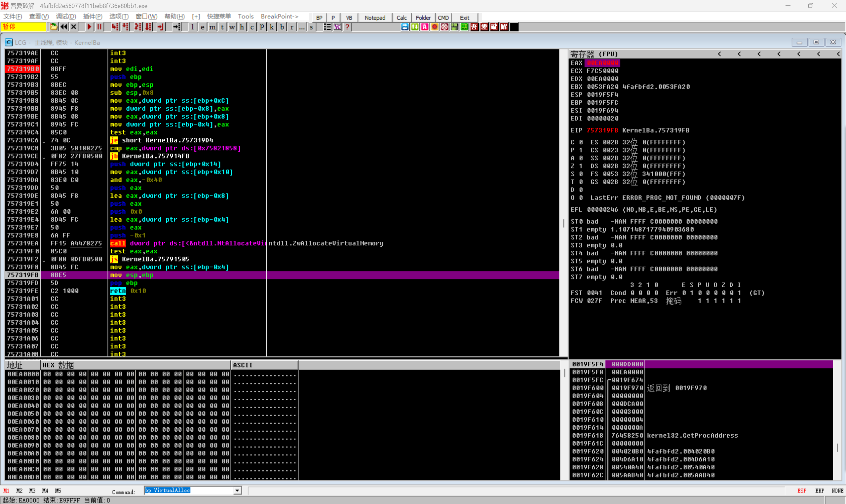Click the Restart program rewind icon
The image size is (846, 504).
63,27
